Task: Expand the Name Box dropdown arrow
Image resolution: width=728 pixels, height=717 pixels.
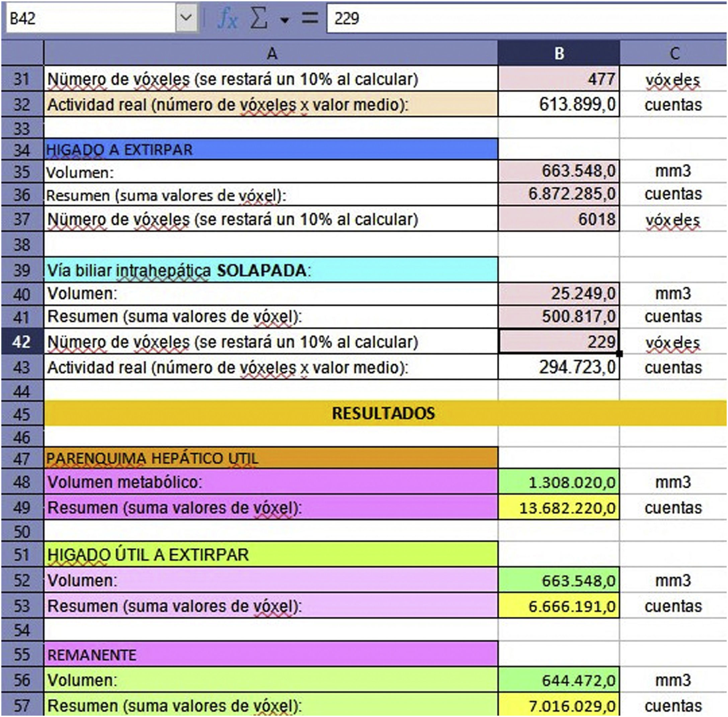Action: [186, 18]
